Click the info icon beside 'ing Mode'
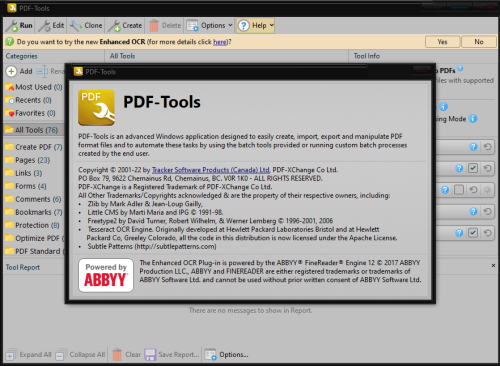This screenshot has height=366, width=500. coord(473,119)
